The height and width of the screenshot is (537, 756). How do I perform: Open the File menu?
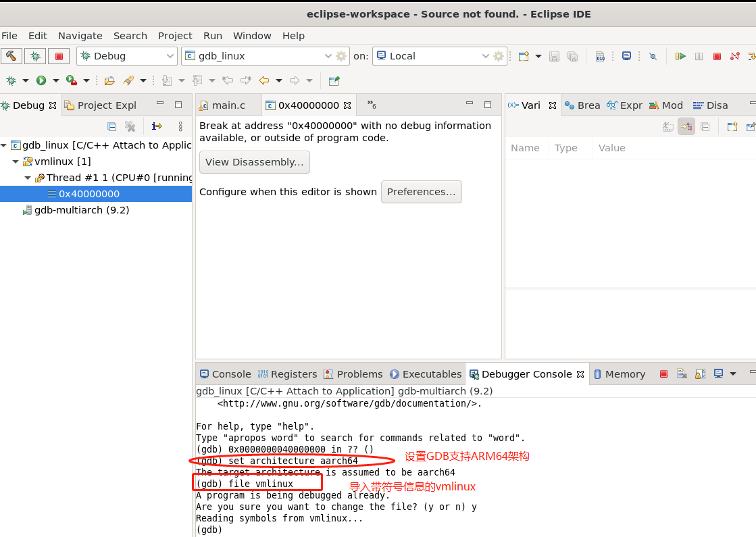(9, 36)
